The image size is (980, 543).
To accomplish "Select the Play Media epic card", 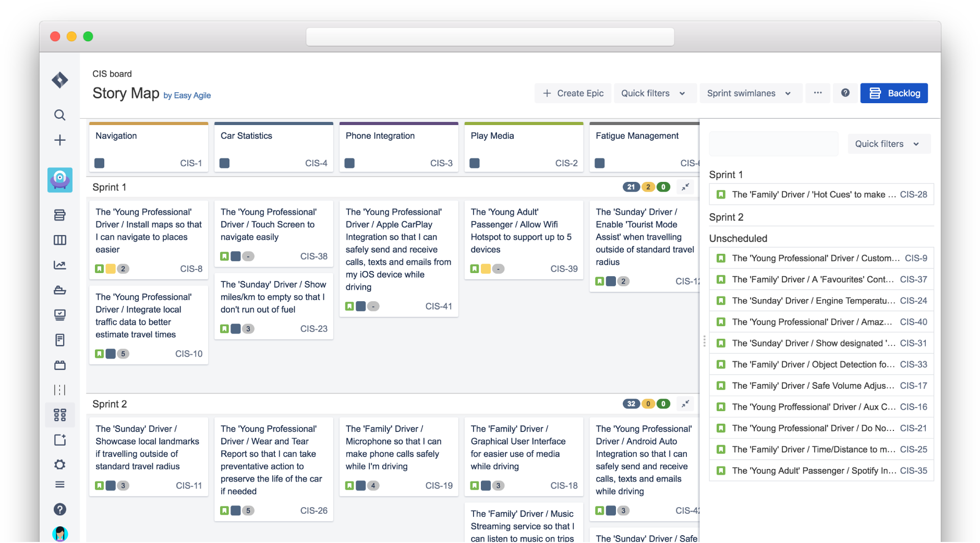I will pos(524,147).
